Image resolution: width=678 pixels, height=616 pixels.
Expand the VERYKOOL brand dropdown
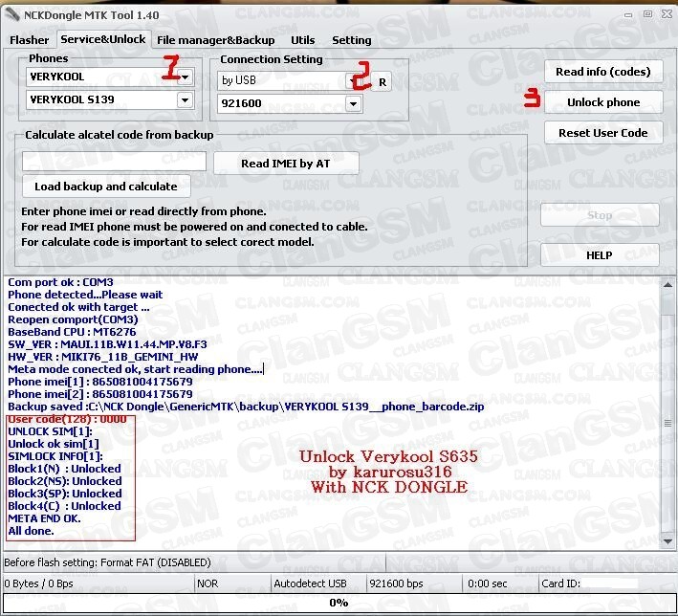186,77
